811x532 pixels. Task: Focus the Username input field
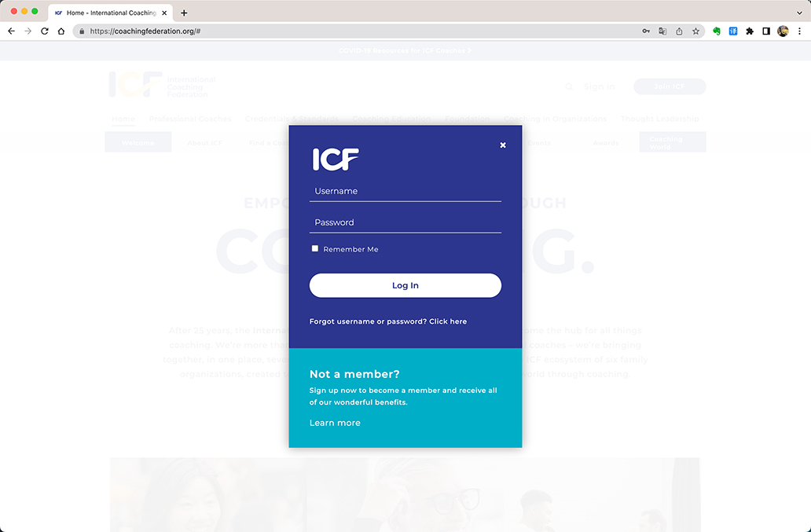tap(405, 191)
